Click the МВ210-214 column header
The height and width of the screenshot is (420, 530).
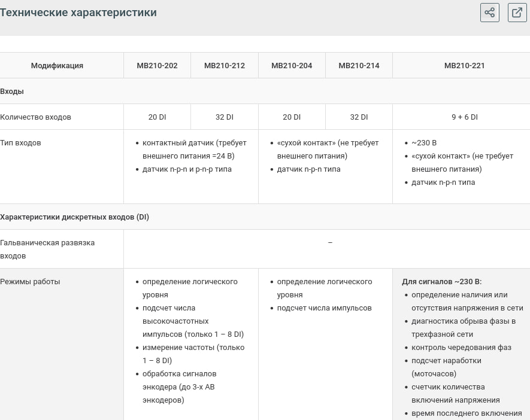[x=359, y=65]
